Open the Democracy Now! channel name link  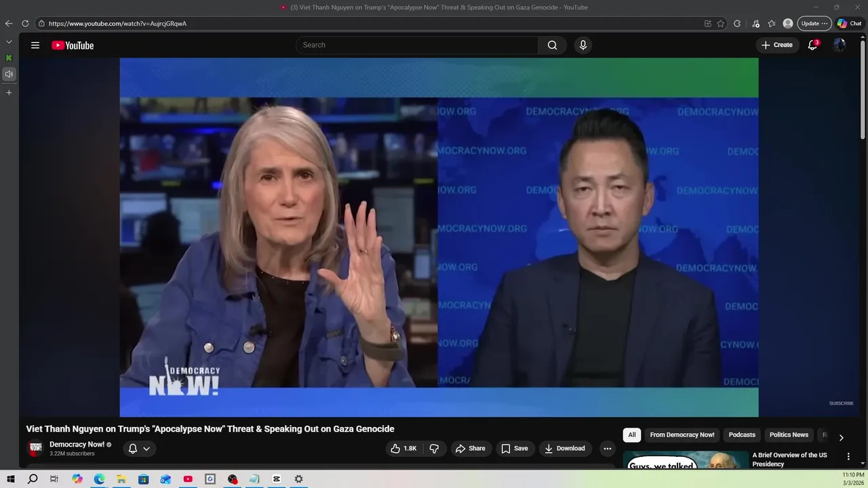tap(77, 444)
